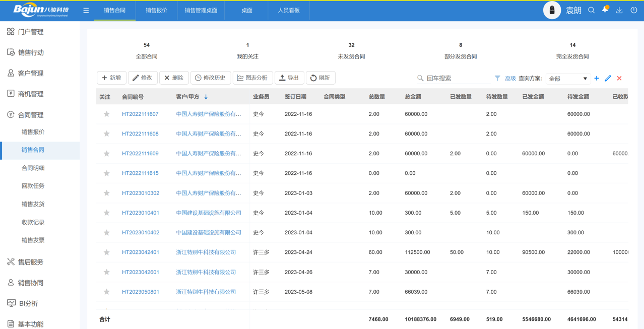Open the filter funnel beside the search box
Image resolution: width=644 pixels, height=329 pixels.
[x=497, y=78]
